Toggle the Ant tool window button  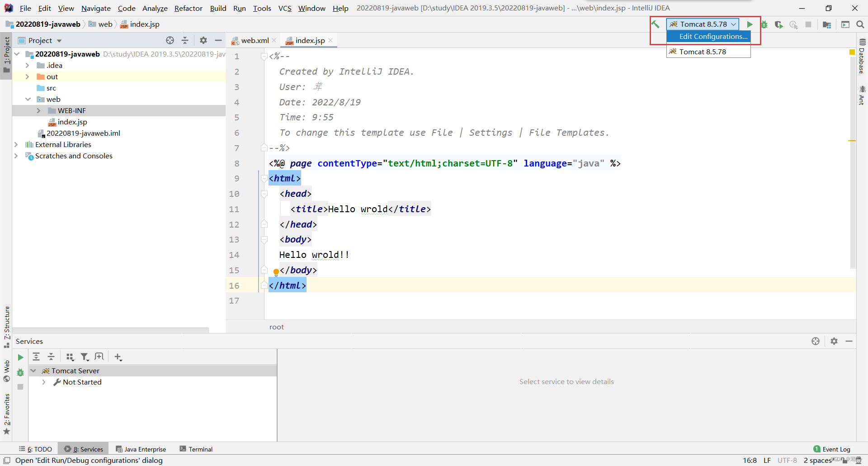point(862,95)
